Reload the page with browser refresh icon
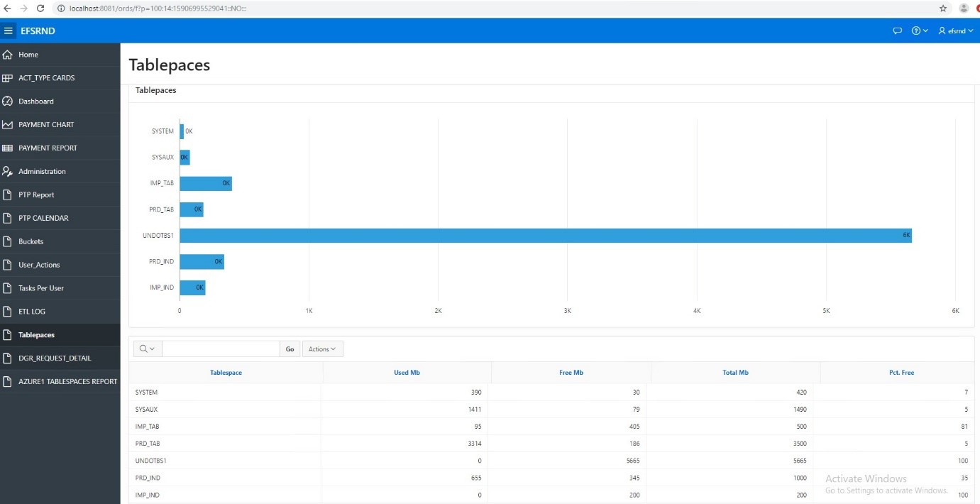Screen dimensions: 980x504 [x=40, y=9]
